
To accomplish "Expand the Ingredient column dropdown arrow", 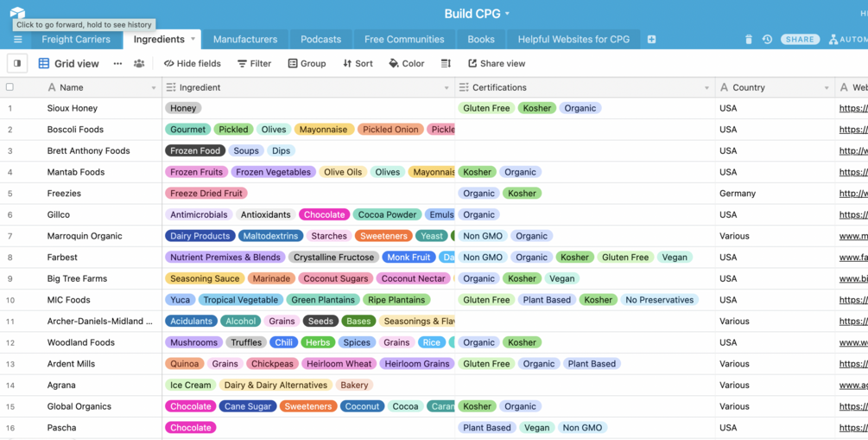I will (447, 88).
